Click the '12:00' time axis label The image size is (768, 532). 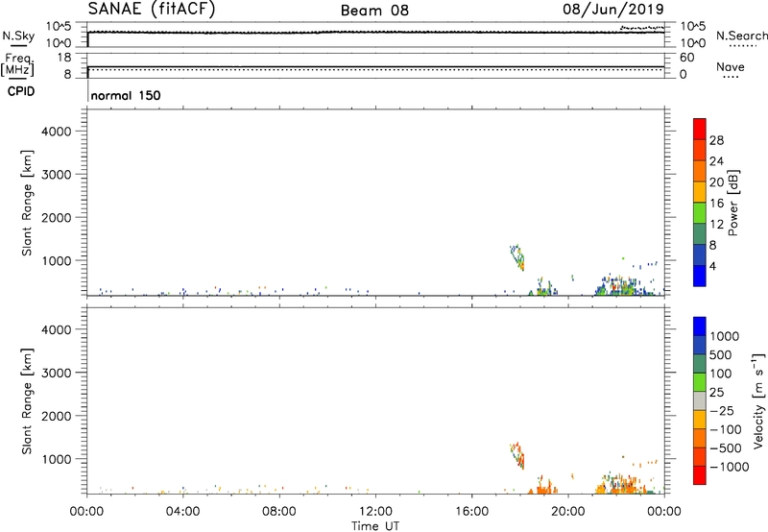(375, 512)
